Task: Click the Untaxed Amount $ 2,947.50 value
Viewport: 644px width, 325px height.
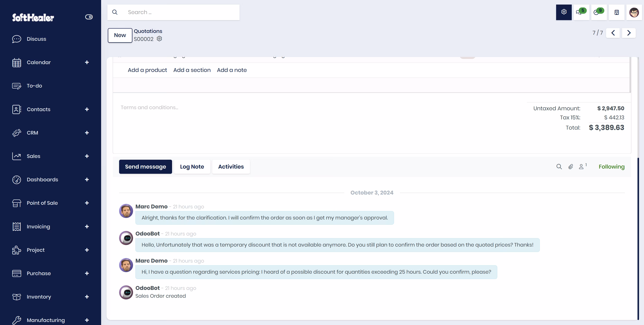Action: pyautogui.click(x=611, y=109)
